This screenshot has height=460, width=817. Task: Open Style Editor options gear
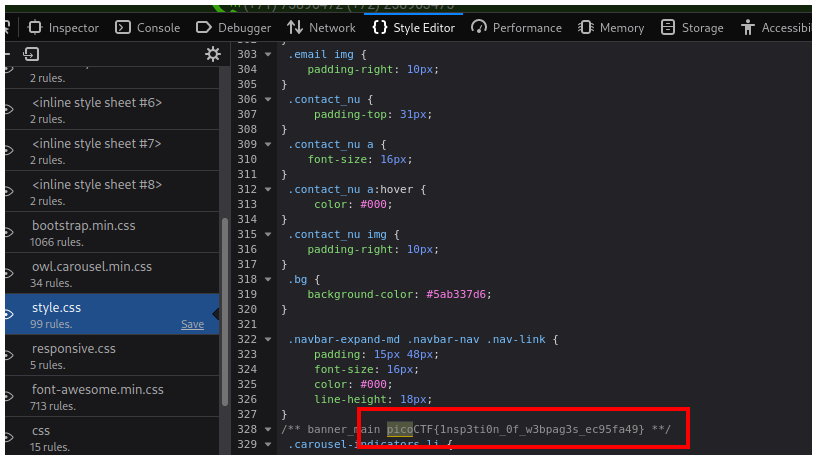pyautogui.click(x=212, y=54)
